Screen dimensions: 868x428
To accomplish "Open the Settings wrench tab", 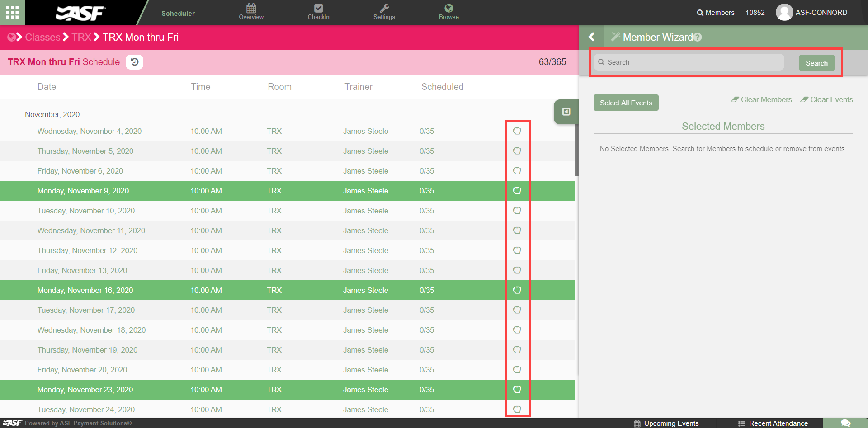I will tap(384, 12).
